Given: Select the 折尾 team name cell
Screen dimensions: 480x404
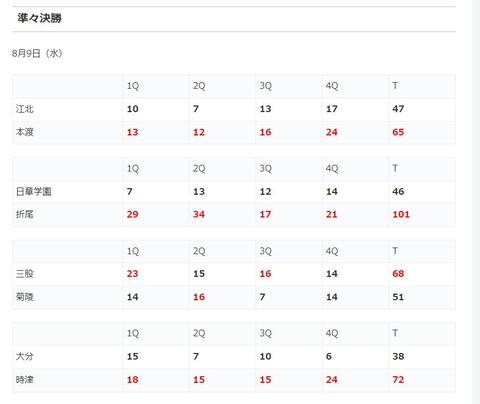Looking at the screenshot, I should pyautogui.click(x=67, y=214).
